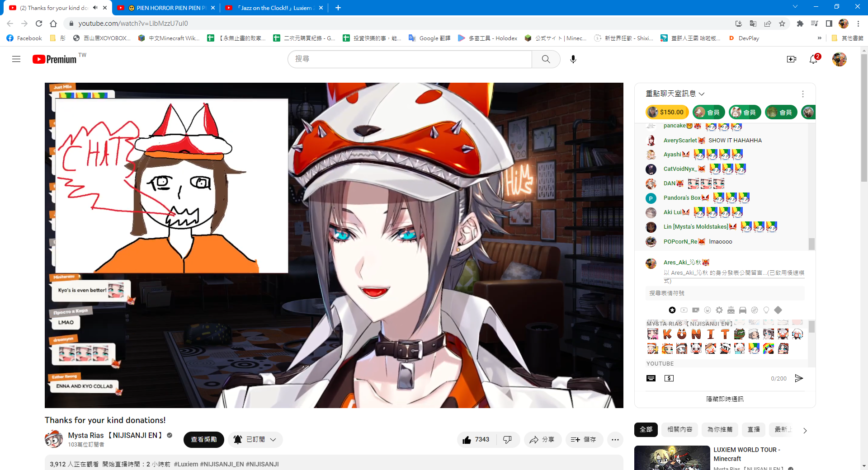Open a new browser tab
This screenshot has width=868, height=470.
338,8
